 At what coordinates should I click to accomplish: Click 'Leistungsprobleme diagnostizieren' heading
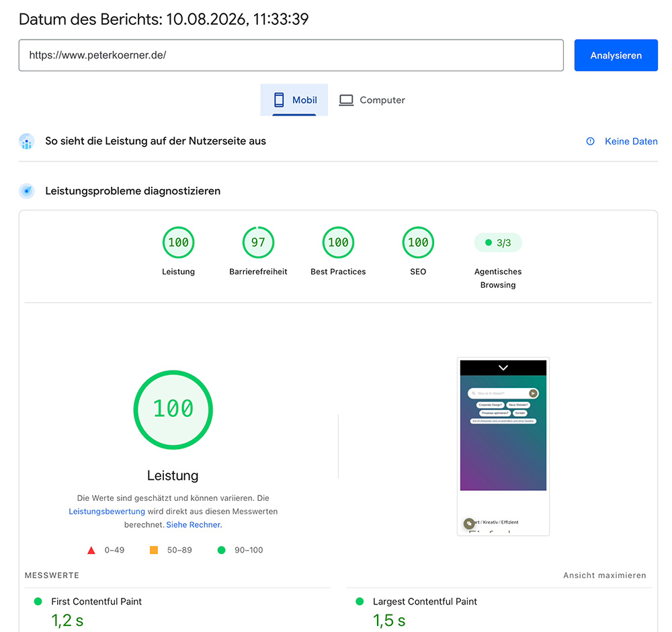(x=133, y=191)
